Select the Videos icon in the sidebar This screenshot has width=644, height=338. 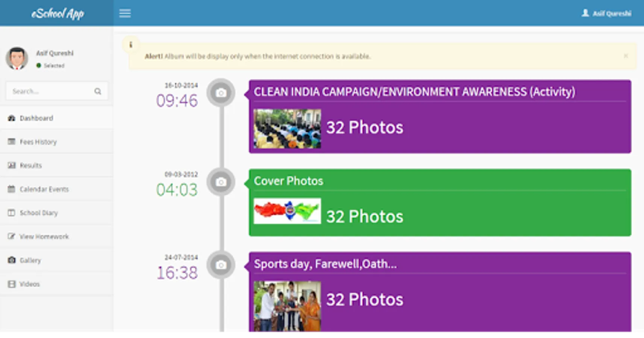click(x=11, y=284)
